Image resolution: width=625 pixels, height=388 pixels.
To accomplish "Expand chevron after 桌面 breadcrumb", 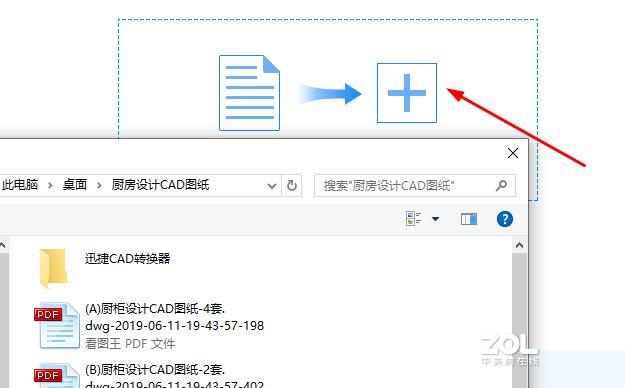I will tap(99, 185).
